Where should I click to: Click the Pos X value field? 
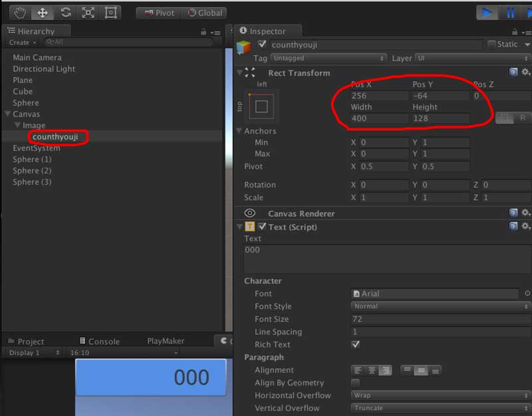pyautogui.click(x=379, y=96)
